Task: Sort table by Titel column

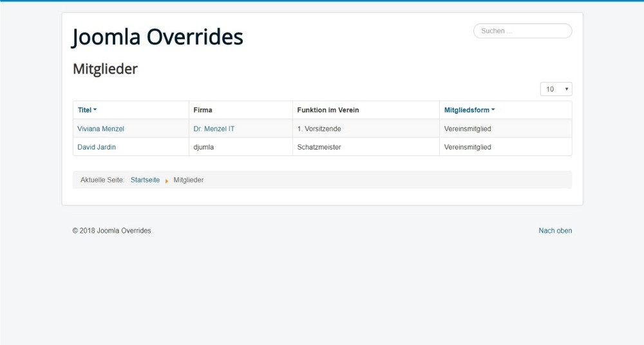Action: pos(87,110)
